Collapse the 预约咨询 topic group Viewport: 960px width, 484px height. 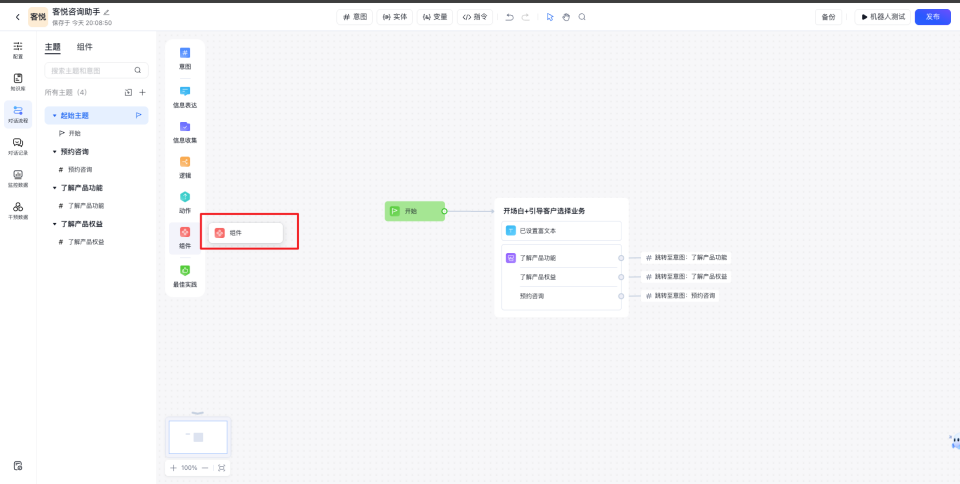[x=55, y=152]
